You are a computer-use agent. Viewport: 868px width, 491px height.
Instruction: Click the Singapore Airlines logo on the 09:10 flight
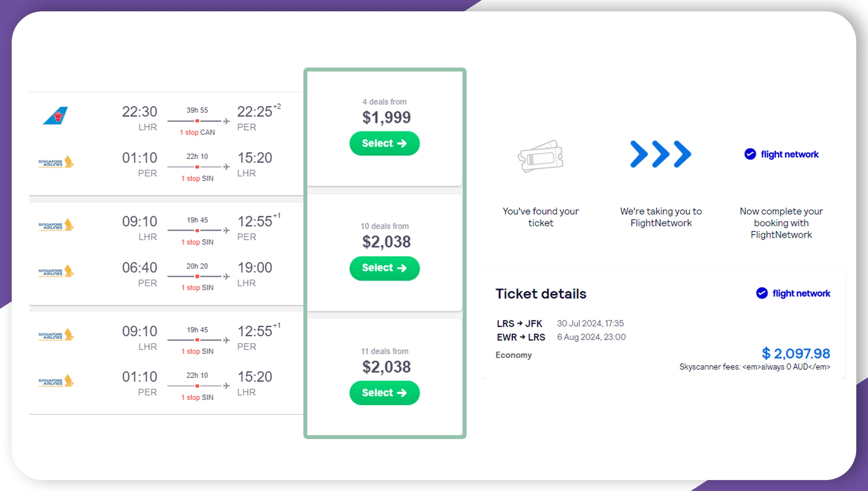[x=56, y=225]
